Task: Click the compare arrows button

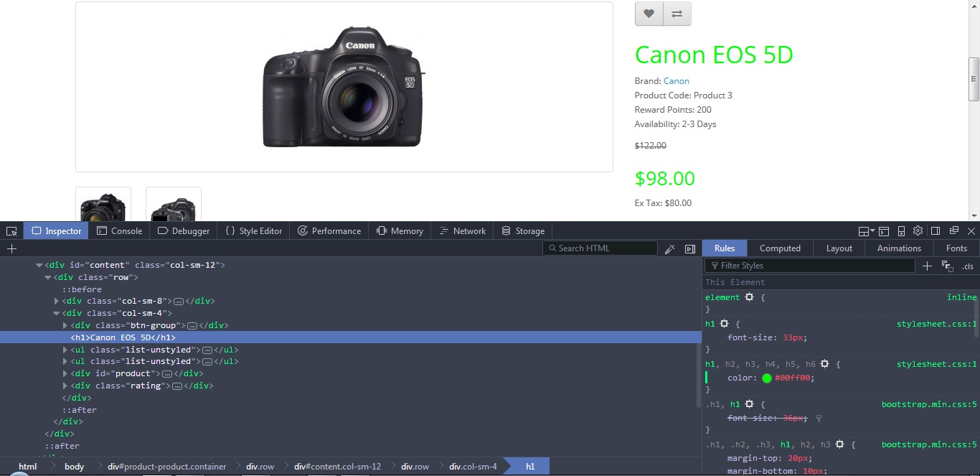Action: 677,14
